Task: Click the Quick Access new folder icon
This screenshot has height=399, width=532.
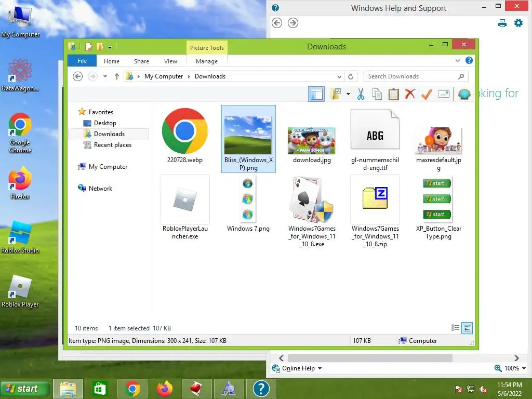Action: click(x=100, y=46)
